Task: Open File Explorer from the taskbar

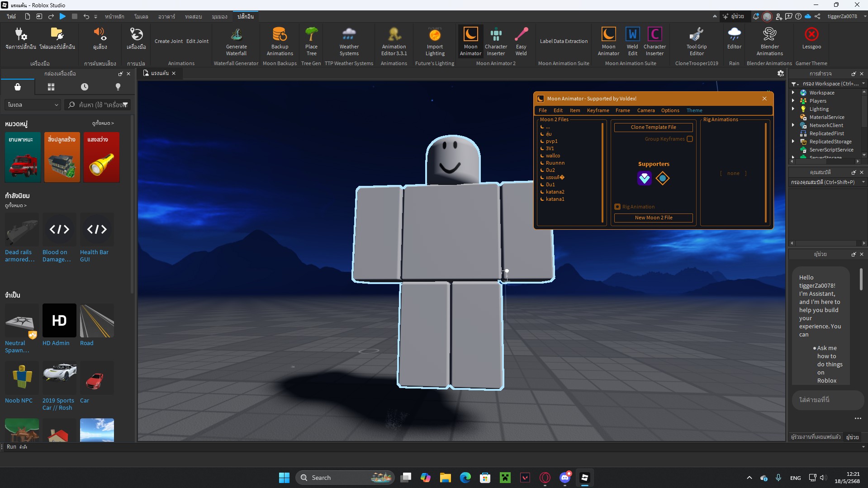Action: [445, 478]
